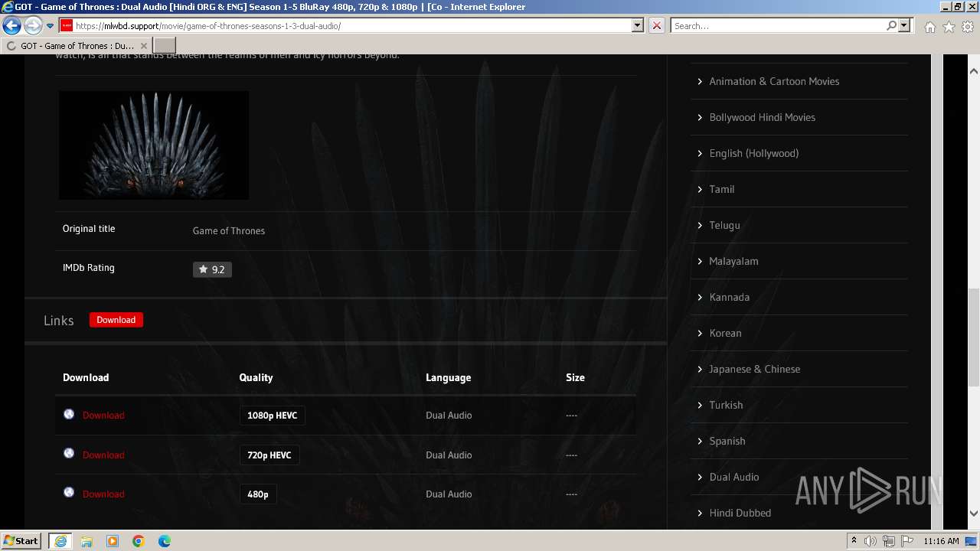The width and height of the screenshot is (980, 551).
Task: Open the Spanish category link
Action: click(x=727, y=441)
